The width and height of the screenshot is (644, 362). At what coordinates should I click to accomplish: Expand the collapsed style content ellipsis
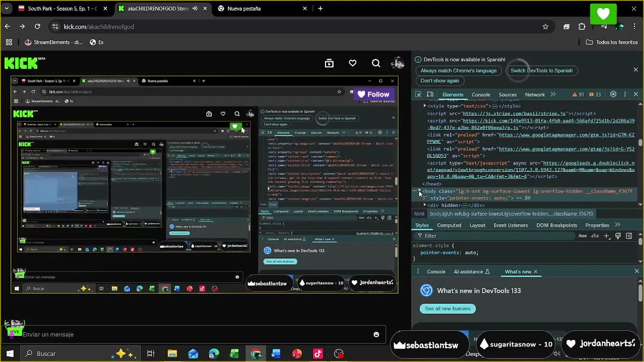[495, 106]
